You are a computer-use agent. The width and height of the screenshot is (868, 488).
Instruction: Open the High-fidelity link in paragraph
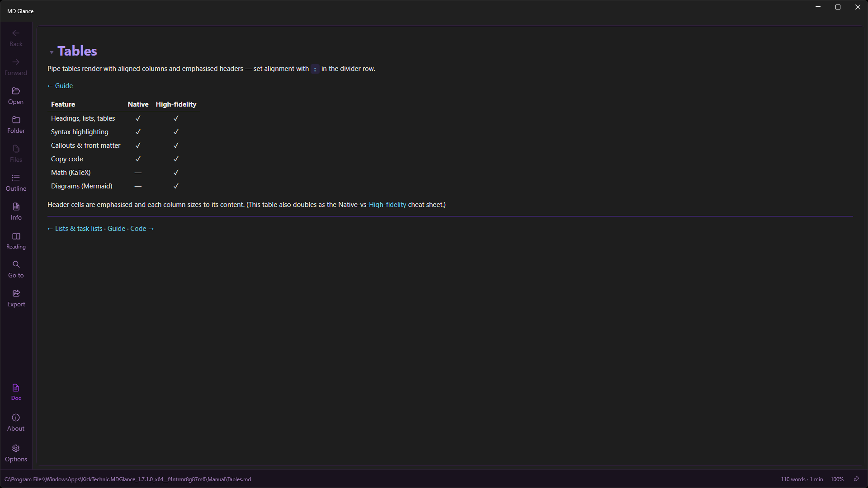coord(387,205)
